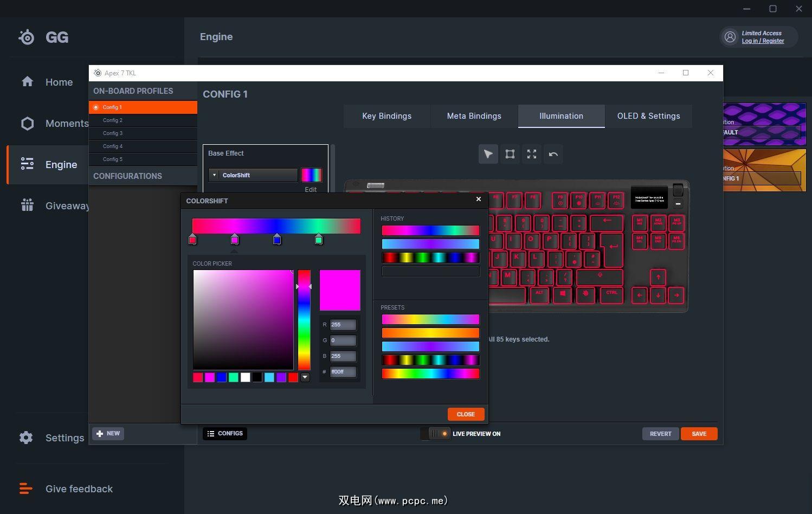This screenshot has height=514, width=812.
Task: Select the magenta gradient stop marker
Action: pyautogui.click(x=235, y=240)
